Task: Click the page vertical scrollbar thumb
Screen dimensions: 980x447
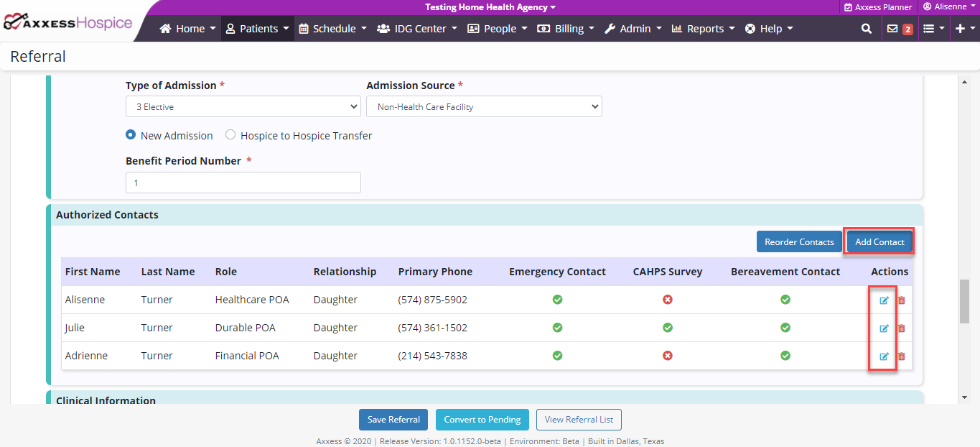Action: pos(964,301)
